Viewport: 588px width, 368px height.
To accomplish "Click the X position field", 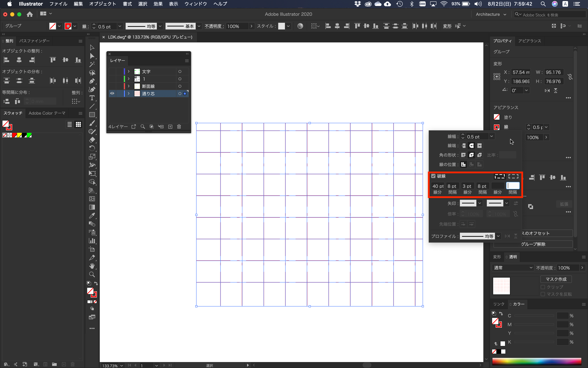I will (521, 72).
